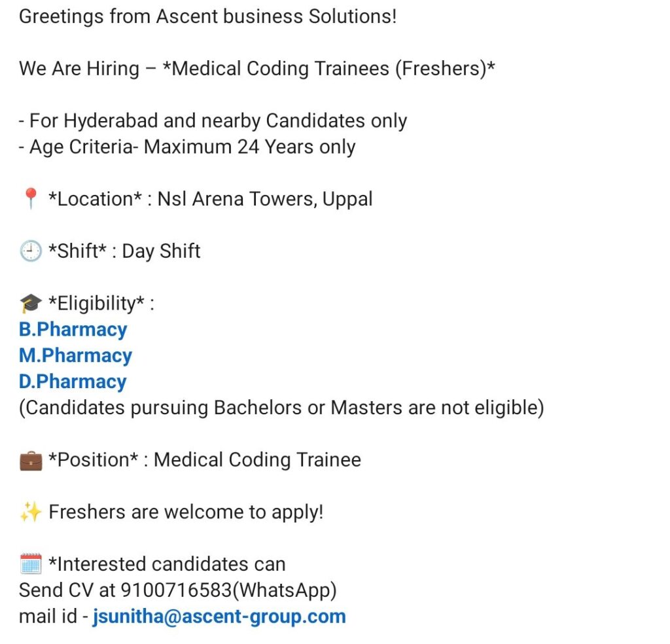This screenshot has height=644, width=670.
Task: Click the clock emoji beside Shift
Action: click(x=30, y=251)
